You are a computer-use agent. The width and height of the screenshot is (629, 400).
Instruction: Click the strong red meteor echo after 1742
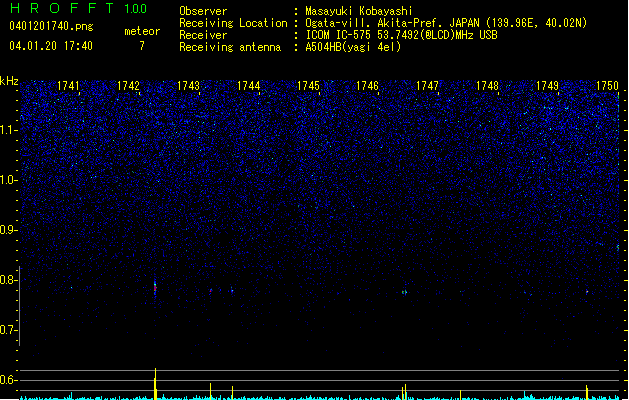(x=155, y=288)
